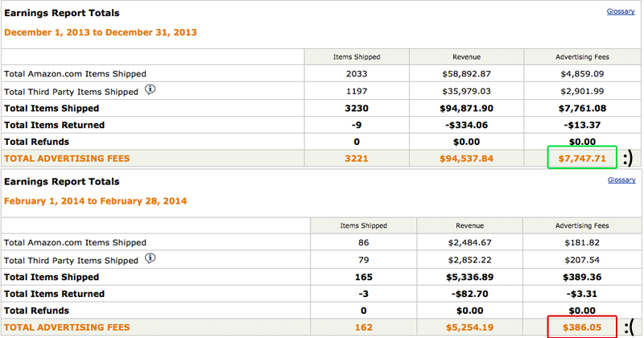This screenshot has width=644, height=338.
Task: Click the 3221 total items value
Action: pyautogui.click(x=357, y=159)
